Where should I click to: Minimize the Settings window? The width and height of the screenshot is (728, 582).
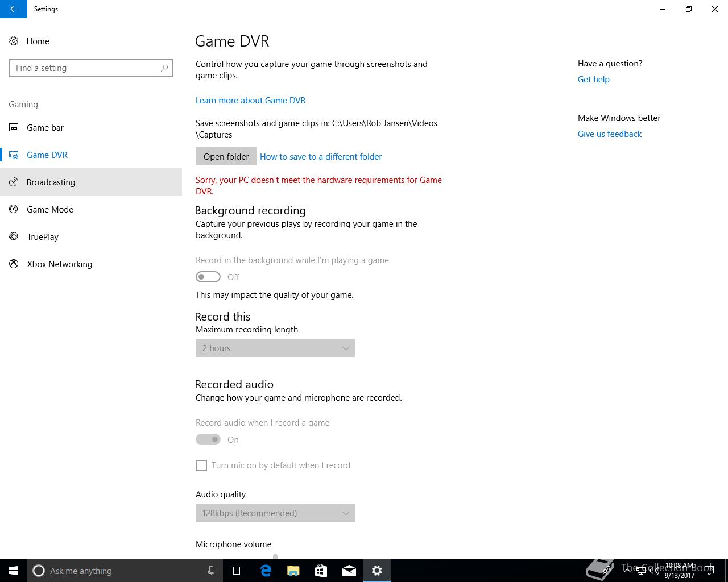663,9
